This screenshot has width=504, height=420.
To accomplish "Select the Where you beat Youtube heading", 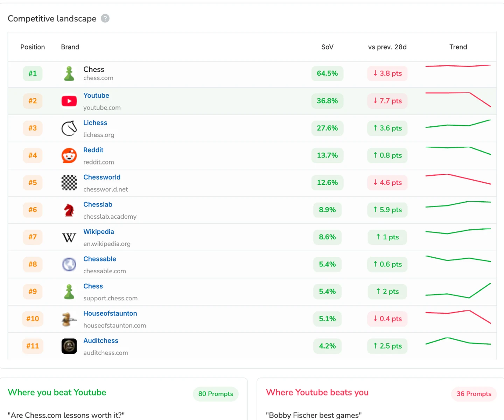I will click(57, 392).
